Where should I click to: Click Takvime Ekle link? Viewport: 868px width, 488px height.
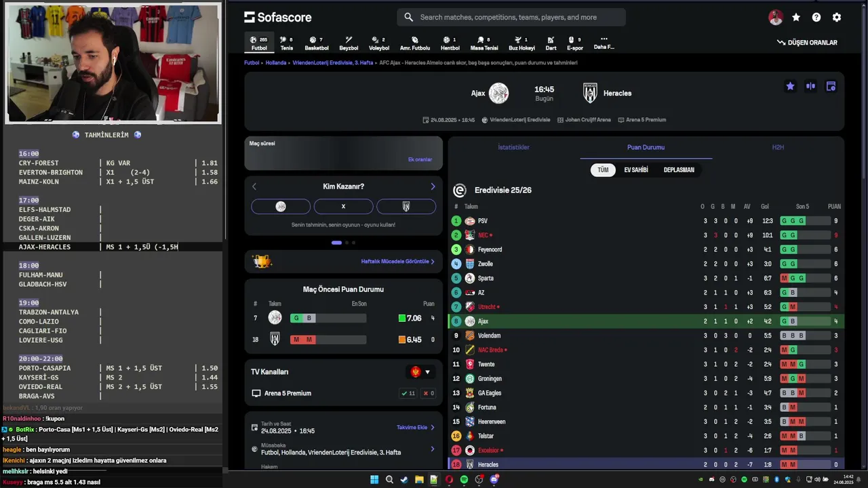[x=415, y=428]
